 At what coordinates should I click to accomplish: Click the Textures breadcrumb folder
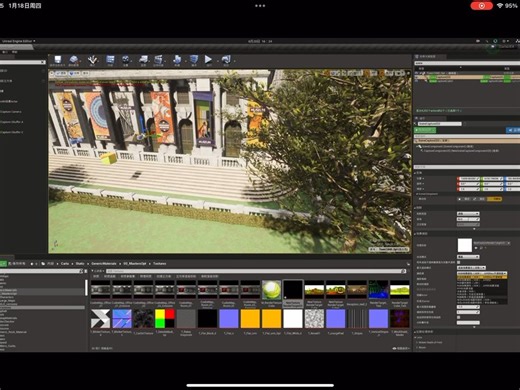tap(159, 264)
